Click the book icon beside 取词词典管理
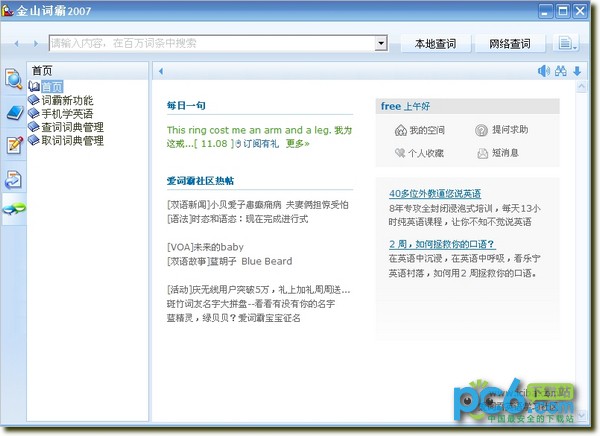The image size is (600, 436). point(34,140)
